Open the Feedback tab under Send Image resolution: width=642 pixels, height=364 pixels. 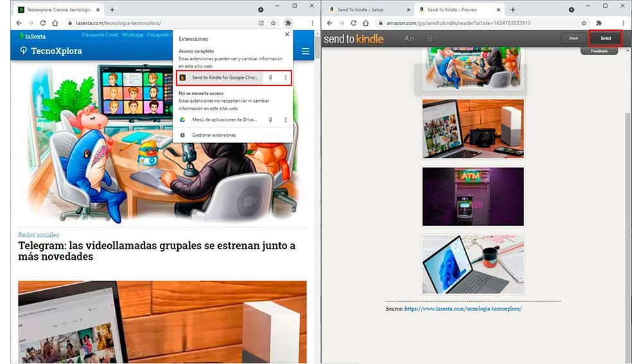599,51
